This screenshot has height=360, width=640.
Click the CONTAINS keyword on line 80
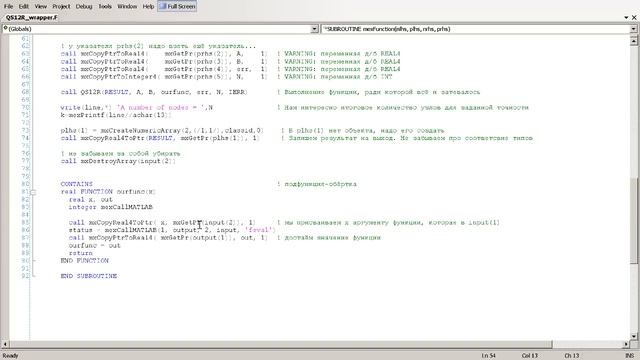(x=77, y=184)
